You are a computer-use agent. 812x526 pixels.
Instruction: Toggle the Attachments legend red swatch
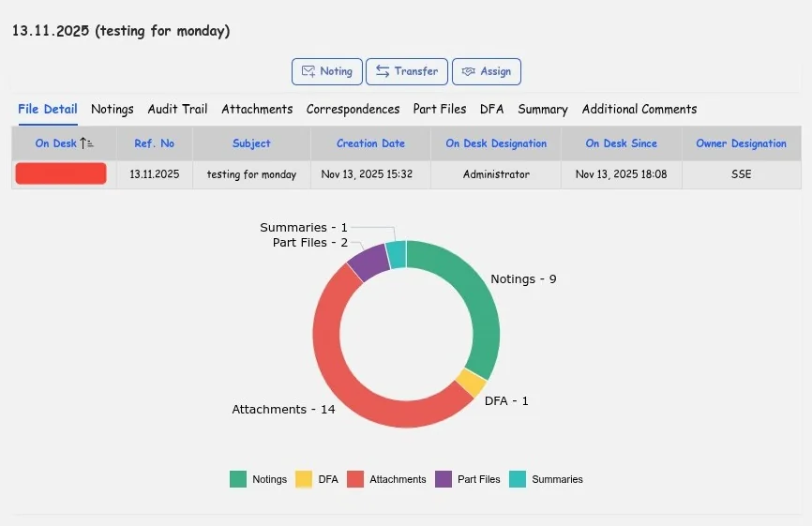(x=355, y=479)
